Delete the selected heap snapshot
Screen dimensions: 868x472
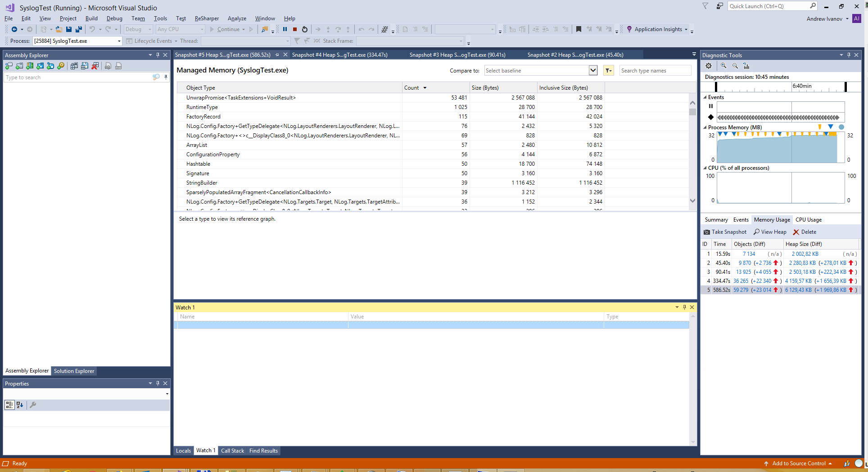[x=805, y=231]
